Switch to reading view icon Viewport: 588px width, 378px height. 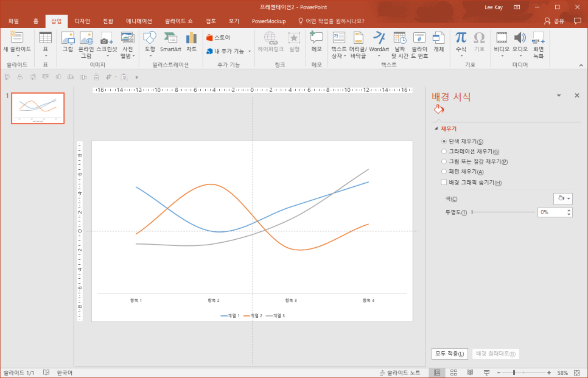(470, 373)
